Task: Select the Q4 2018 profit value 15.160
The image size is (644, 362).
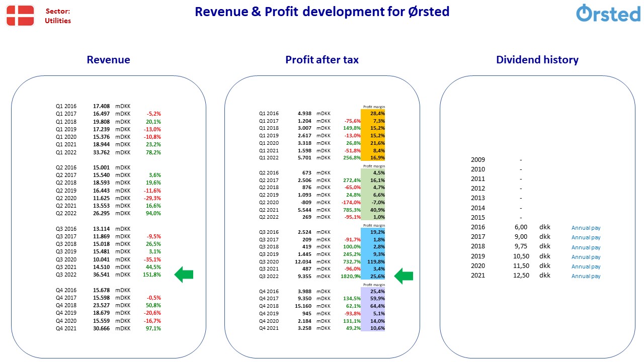Action: point(303,306)
